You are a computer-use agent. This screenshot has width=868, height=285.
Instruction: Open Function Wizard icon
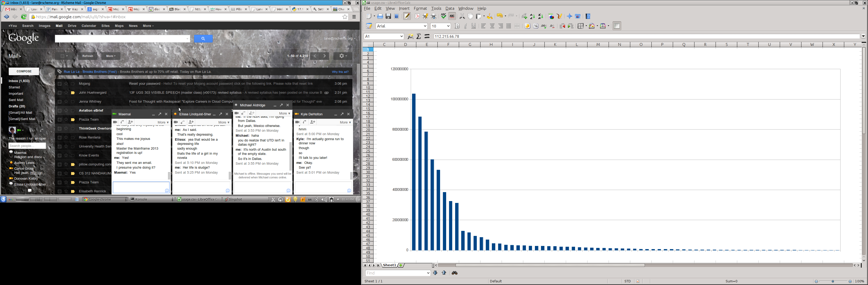pos(410,36)
